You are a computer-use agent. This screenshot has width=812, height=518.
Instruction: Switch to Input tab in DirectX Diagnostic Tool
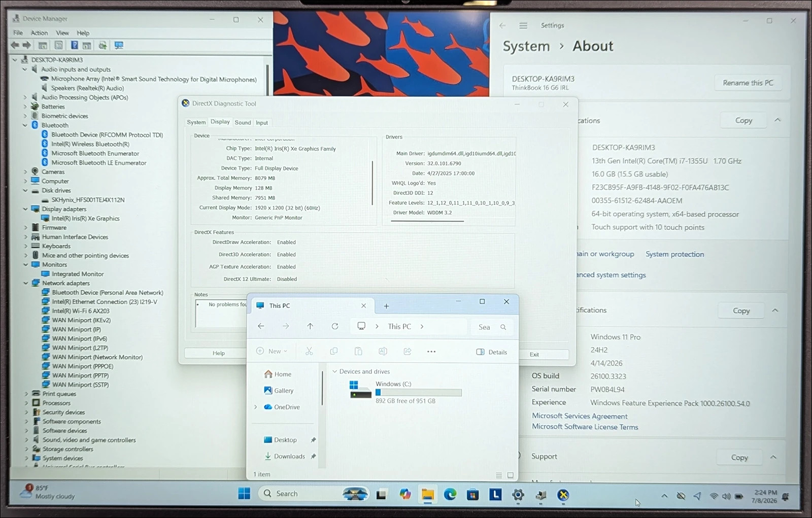point(261,123)
